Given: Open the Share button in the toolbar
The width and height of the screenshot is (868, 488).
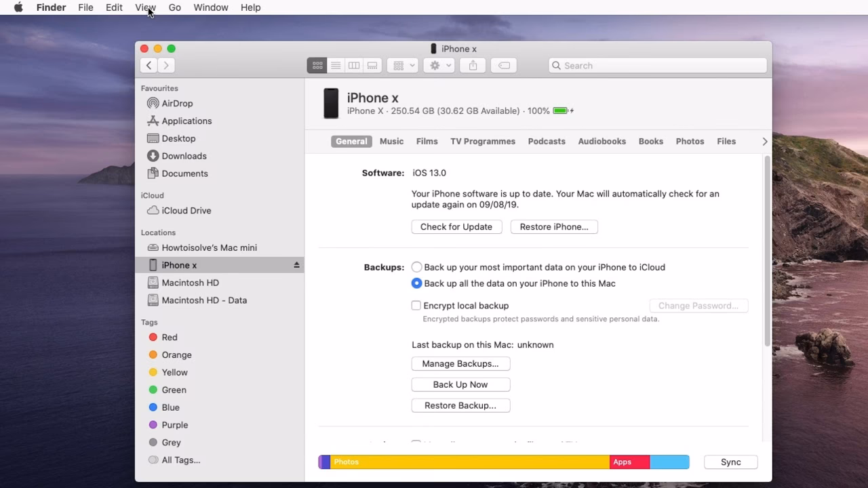Looking at the screenshot, I should pos(473,65).
